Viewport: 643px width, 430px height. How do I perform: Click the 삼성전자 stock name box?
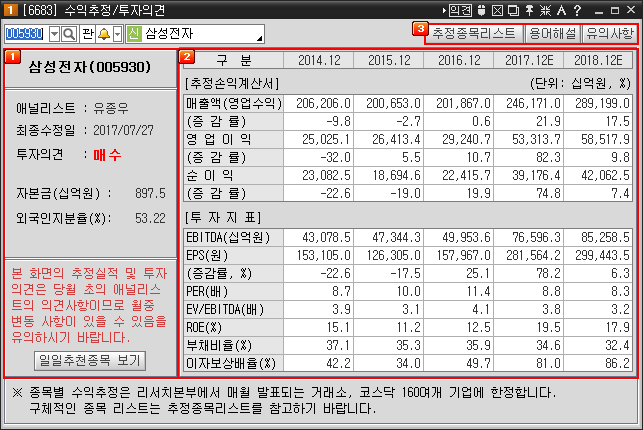(x=195, y=34)
